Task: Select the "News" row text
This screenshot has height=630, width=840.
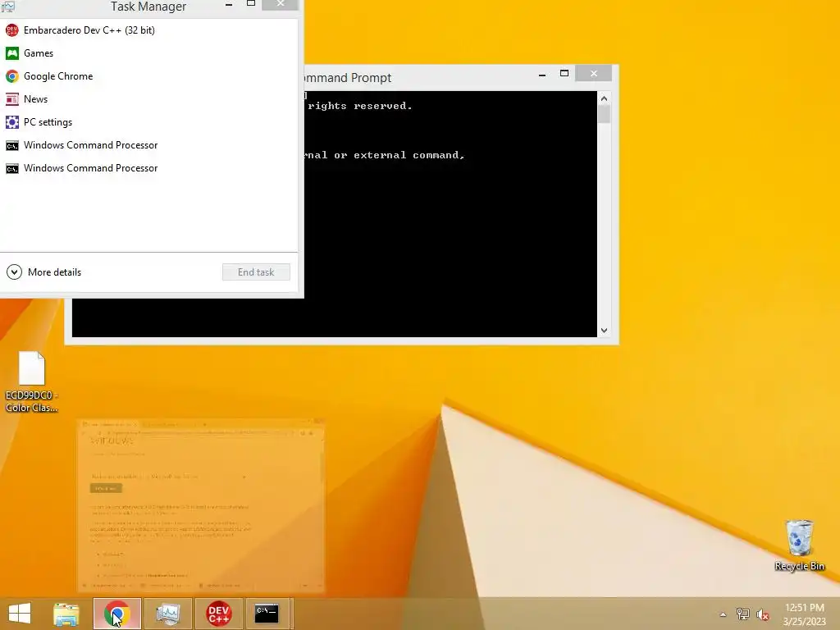Action: pos(36,99)
